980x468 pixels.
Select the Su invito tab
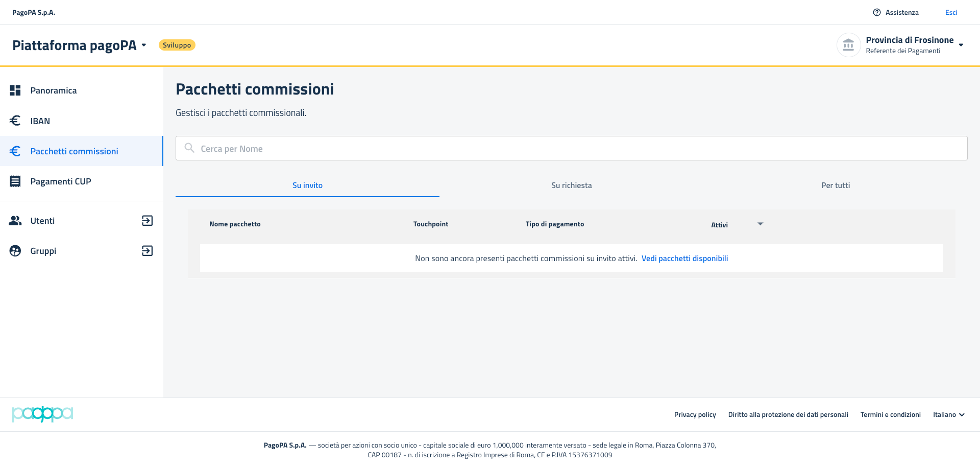pos(307,185)
